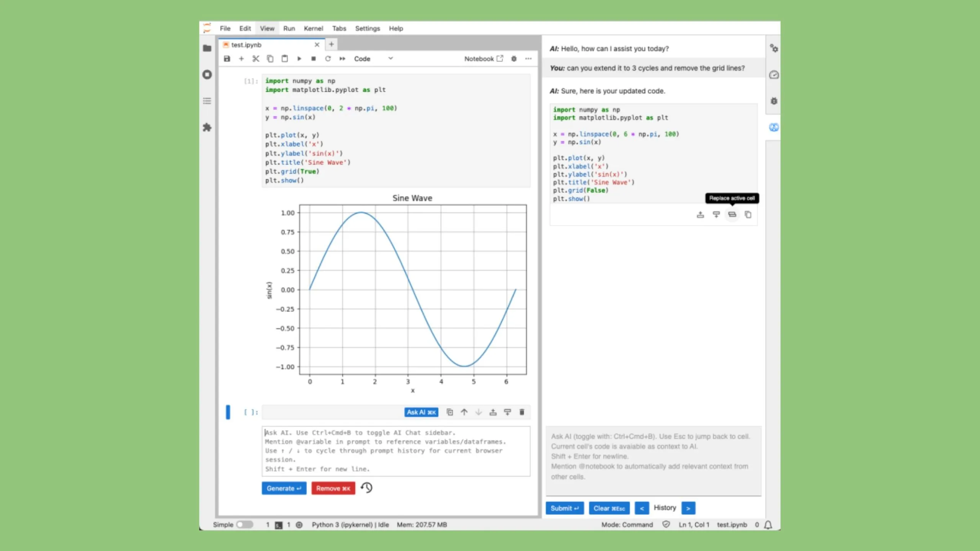Click Python 3 (ipykernel) kernel status

click(350, 525)
